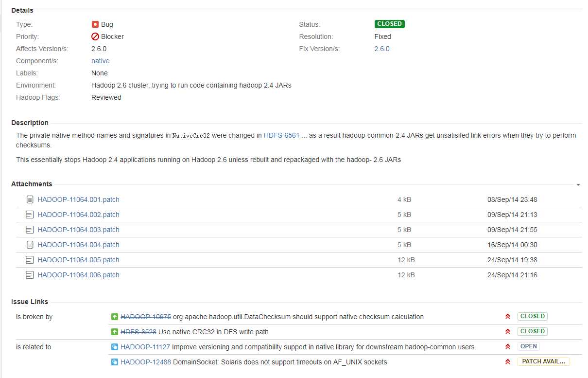Click improvement icon next to HDFS-3528
This screenshot has width=588, height=378.
(115, 332)
